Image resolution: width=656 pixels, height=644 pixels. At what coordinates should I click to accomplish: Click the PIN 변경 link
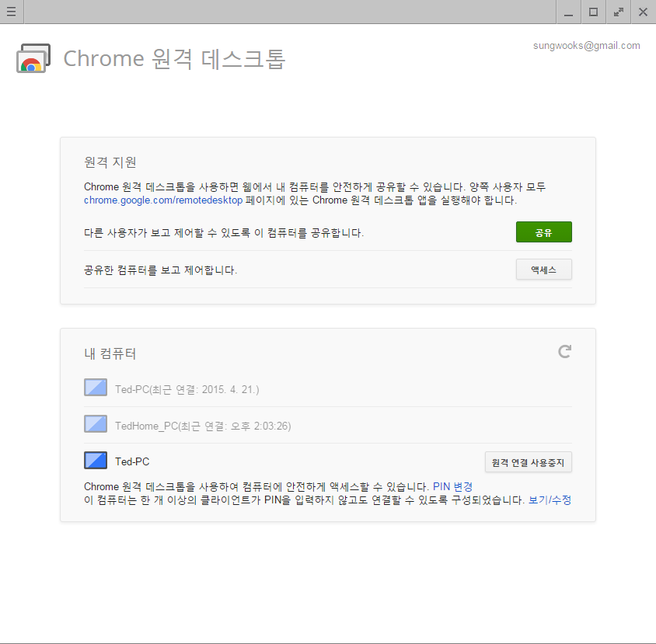click(452, 487)
